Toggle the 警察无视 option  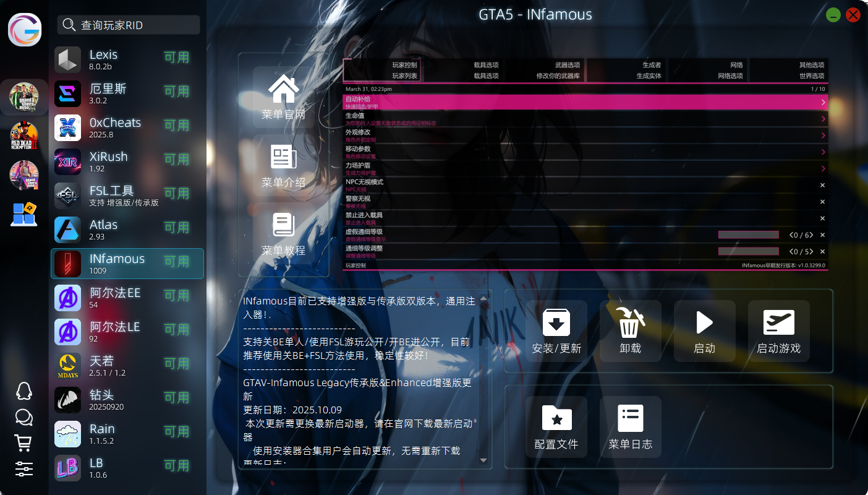point(822,202)
